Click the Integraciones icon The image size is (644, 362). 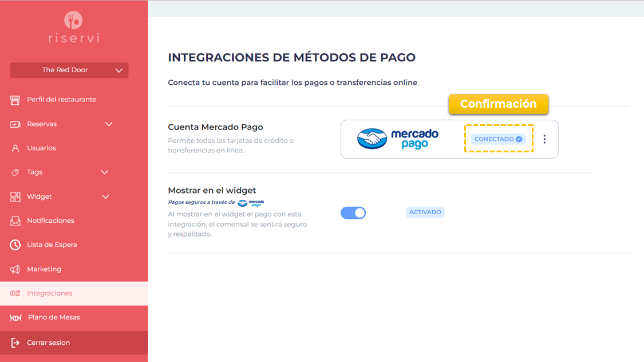(15, 293)
